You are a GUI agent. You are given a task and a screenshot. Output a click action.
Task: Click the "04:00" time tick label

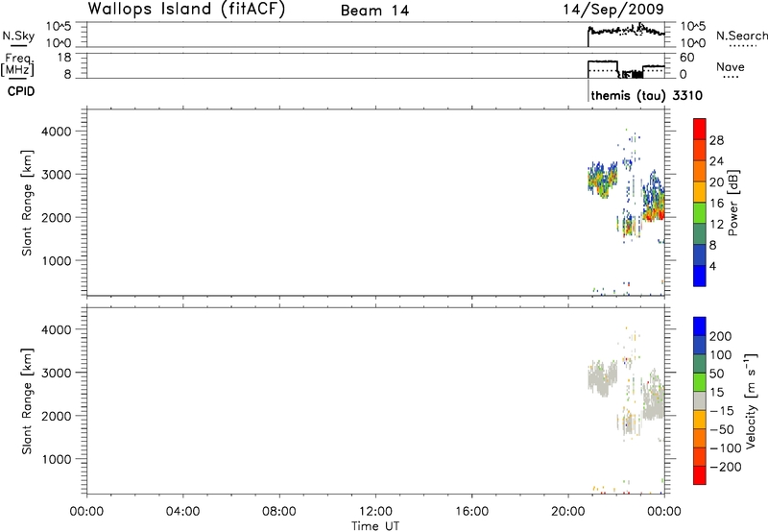pos(182,512)
